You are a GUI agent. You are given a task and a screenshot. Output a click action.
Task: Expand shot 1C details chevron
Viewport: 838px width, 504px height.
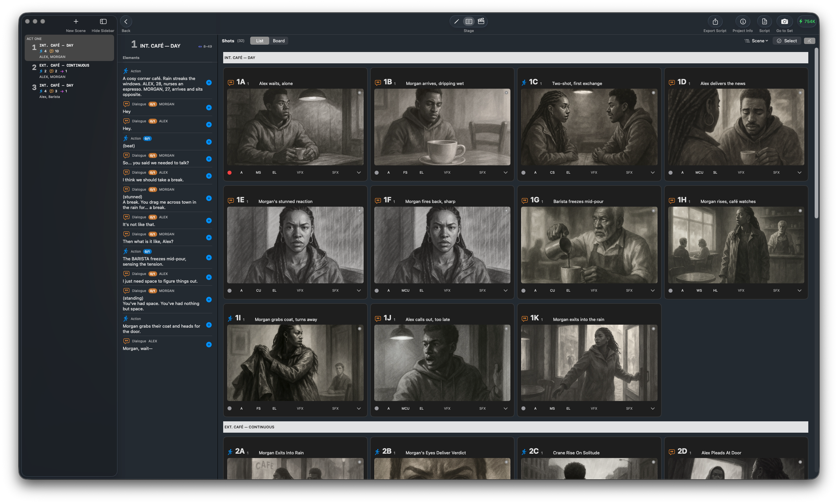point(653,173)
